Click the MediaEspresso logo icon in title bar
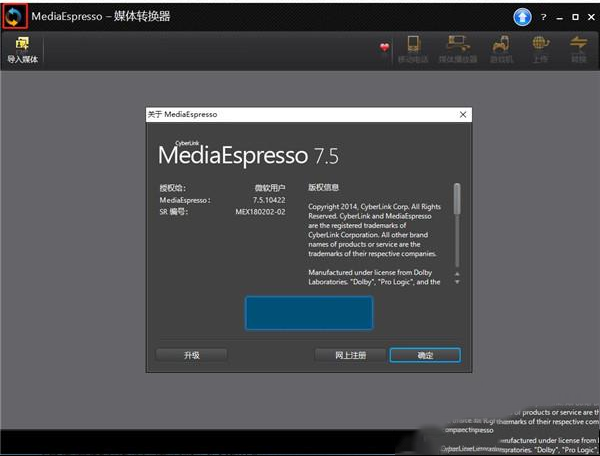 [15, 16]
